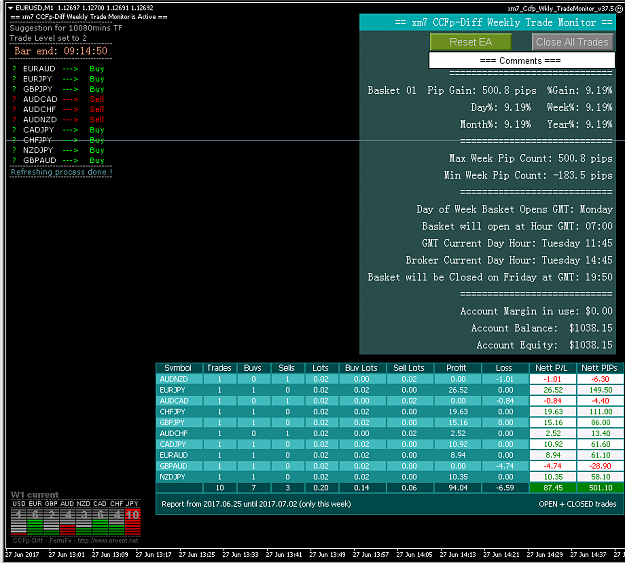
Task: Click the Close All Trades button
Action: pyautogui.click(x=572, y=42)
